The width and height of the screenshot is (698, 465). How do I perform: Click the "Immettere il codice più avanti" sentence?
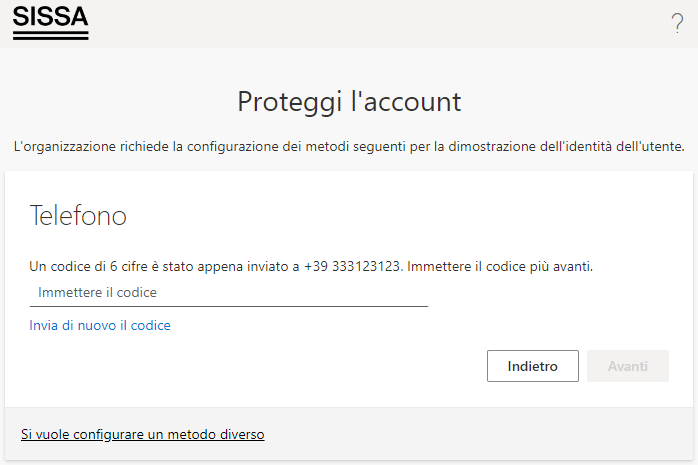pyautogui.click(x=500, y=266)
